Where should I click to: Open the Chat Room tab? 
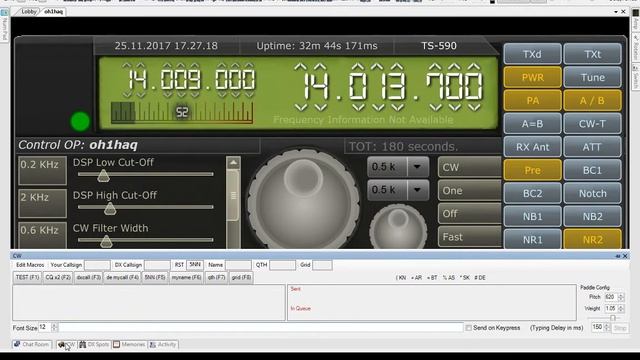pos(32,344)
